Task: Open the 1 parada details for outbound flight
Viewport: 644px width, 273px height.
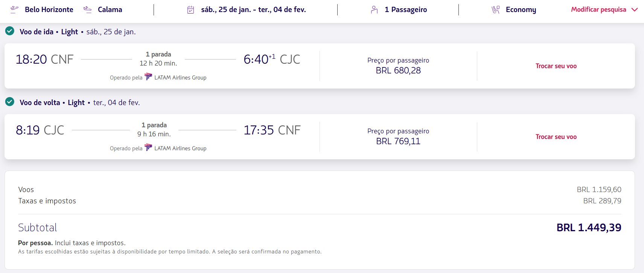Action: pos(158,54)
